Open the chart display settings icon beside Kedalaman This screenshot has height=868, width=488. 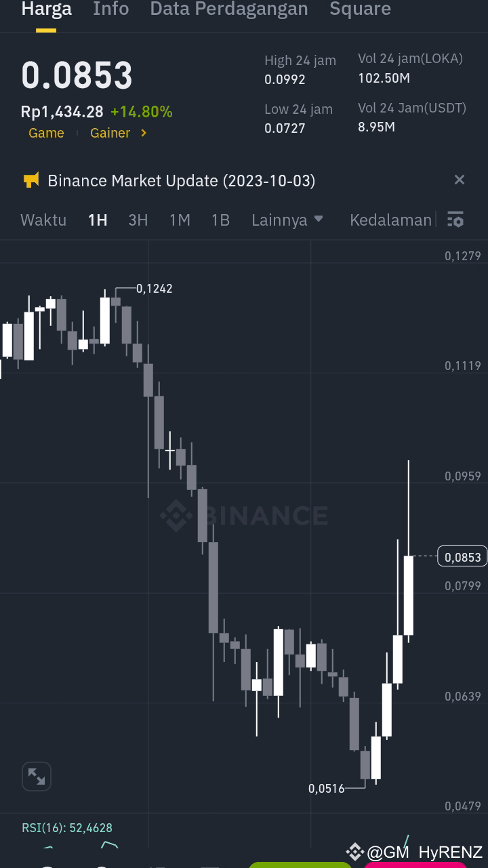(455, 220)
